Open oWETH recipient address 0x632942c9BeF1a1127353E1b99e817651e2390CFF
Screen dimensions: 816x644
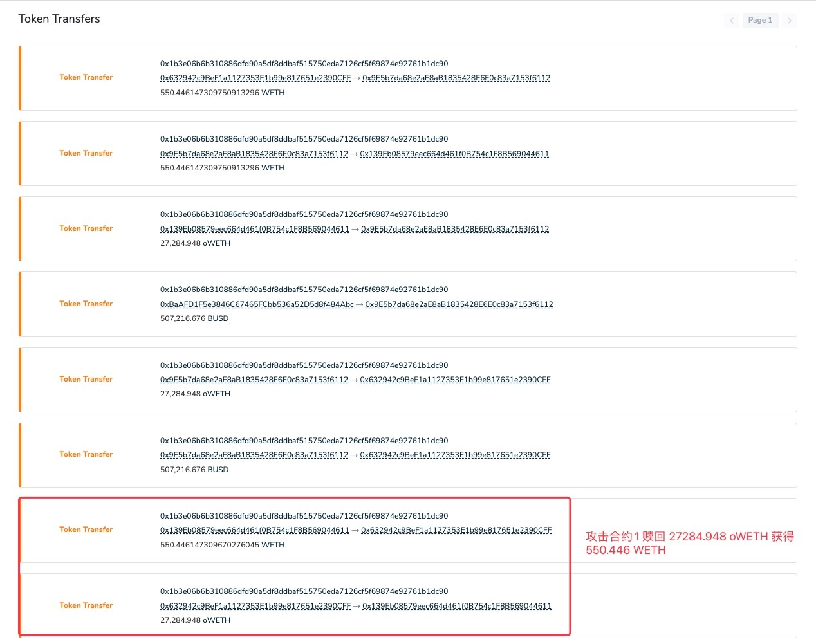[x=455, y=380]
